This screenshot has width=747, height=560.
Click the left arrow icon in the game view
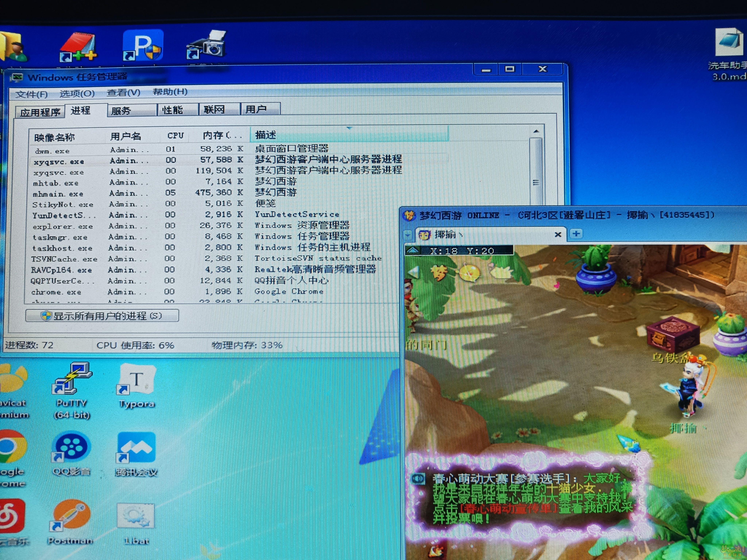413,272
